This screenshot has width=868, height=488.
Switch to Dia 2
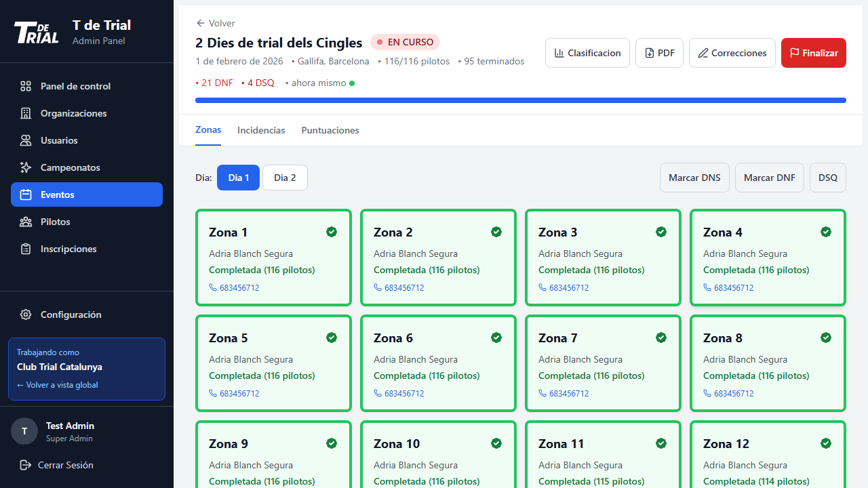(x=285, y=178)
